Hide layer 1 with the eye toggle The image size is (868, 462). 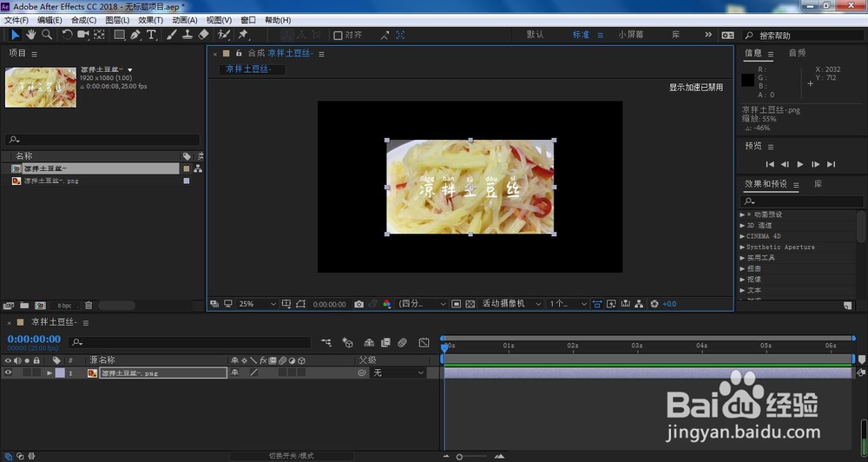tap(8, 373)
